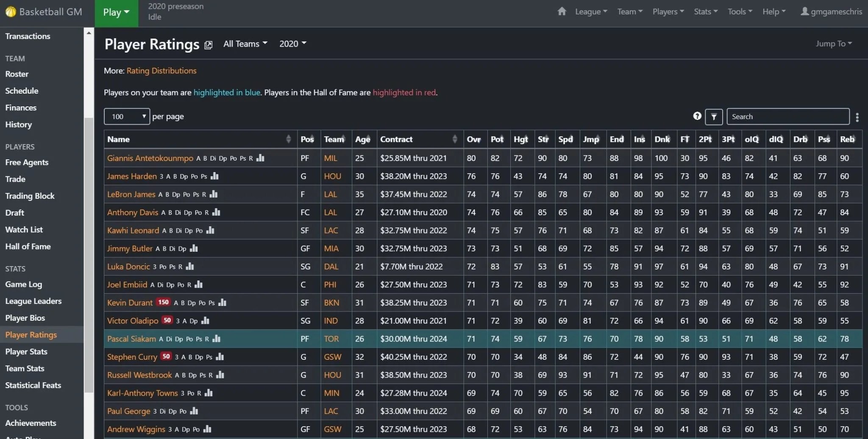Change the 100 per page selector
The height and width of the screenshot is (439, 868).
(x=126, y=116)
